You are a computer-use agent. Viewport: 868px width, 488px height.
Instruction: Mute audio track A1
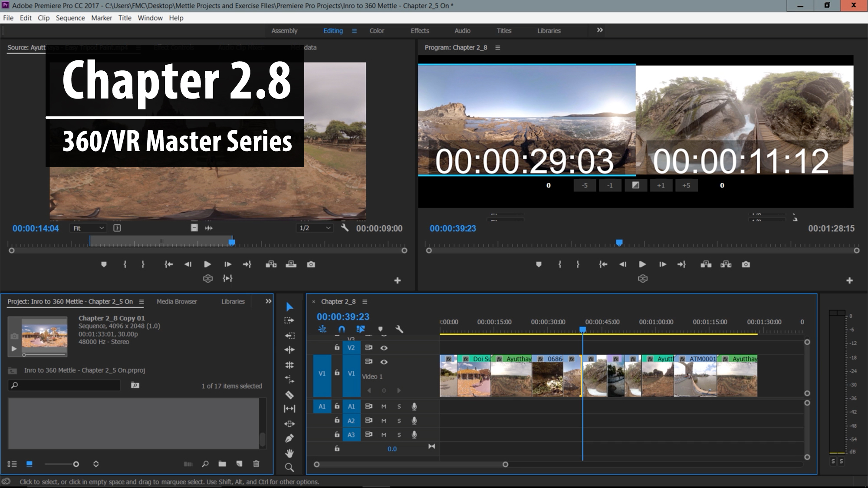pos(383,406)
